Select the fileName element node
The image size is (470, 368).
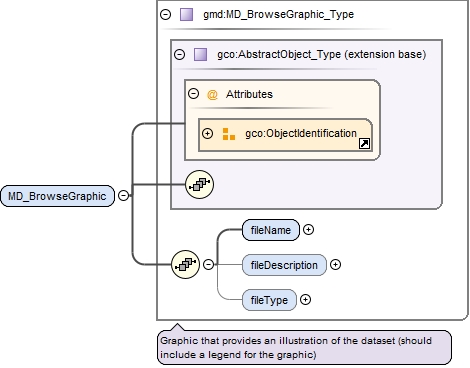(x=271, y=230)
